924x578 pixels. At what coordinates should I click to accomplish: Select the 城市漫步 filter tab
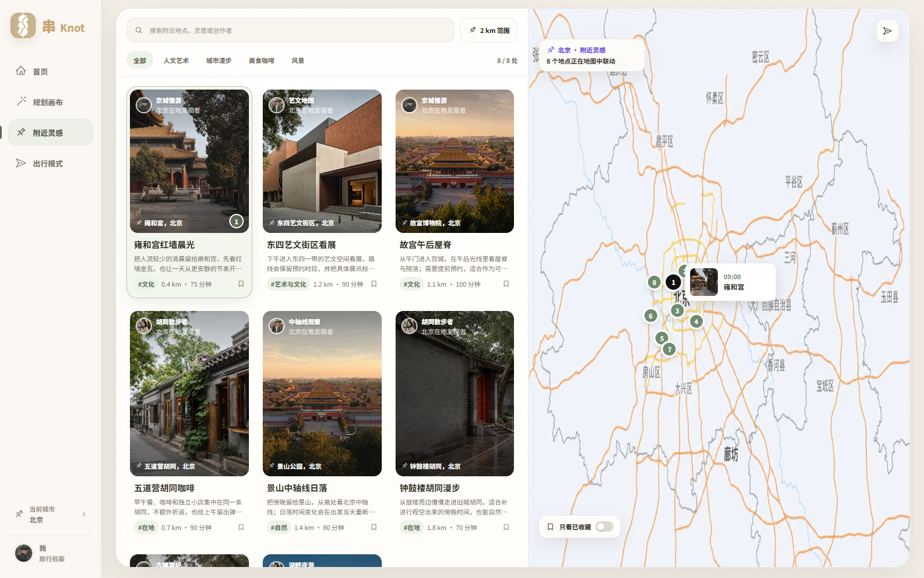click(x=219, y=61)
